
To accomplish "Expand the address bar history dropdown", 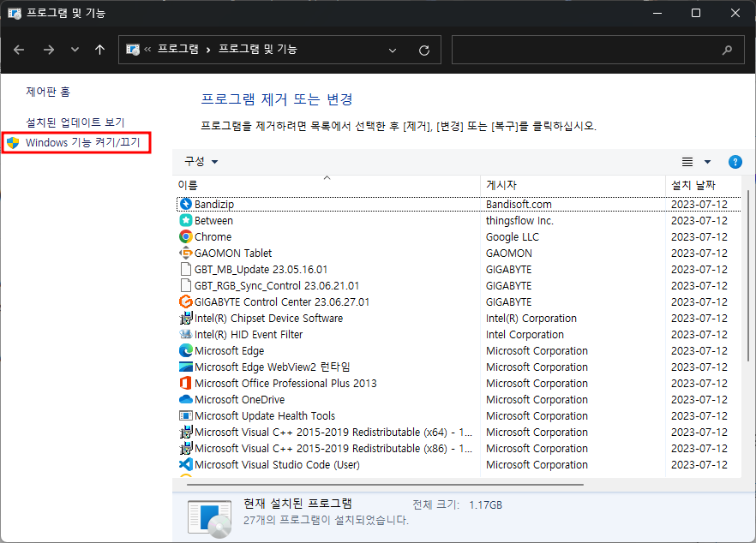I will click(393, 51).
